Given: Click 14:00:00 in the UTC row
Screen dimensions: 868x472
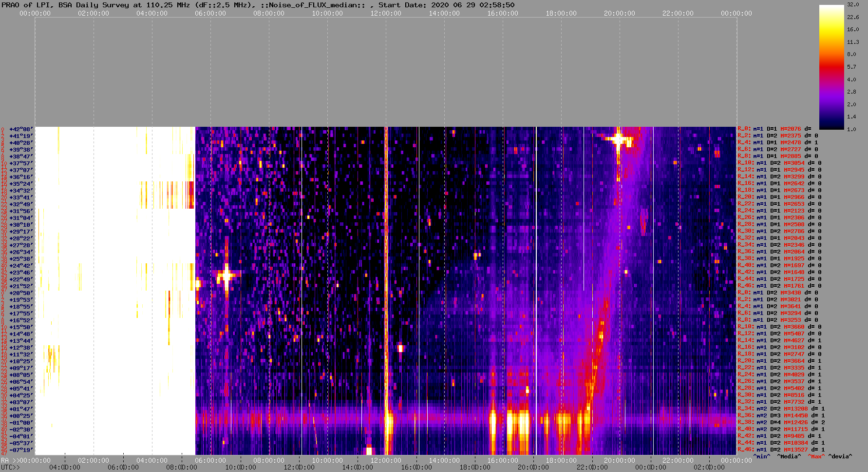Looking at the screenshot, I should (x=358, y=467).
